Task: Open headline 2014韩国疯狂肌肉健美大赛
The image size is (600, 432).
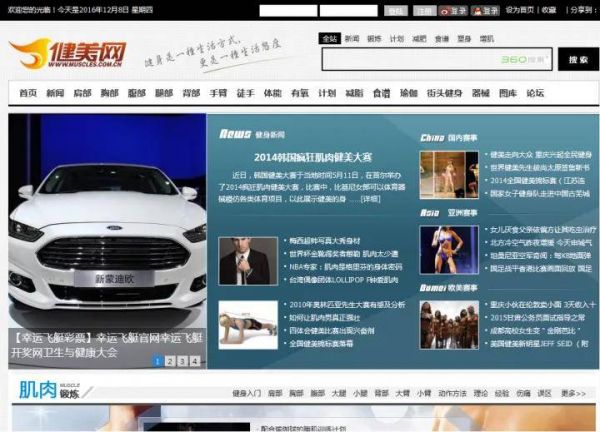Action: [x=312, y=157]
